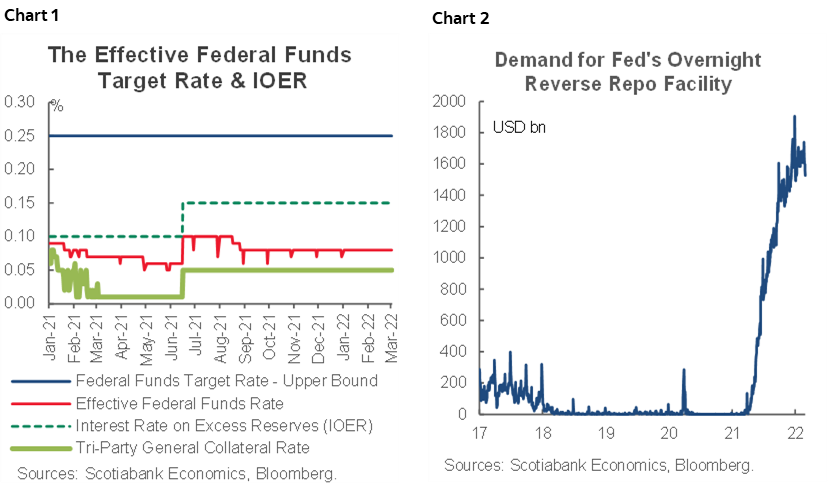Click the thick green Tri-Party legend line
Image resolution: width=828 pixels, height=483 pixels.
coord(42,448)
